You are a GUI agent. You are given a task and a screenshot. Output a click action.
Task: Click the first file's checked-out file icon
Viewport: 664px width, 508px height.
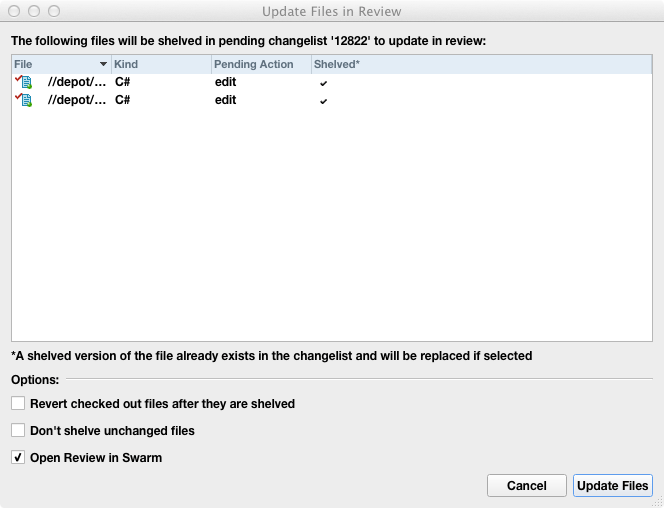click(24, 82)
